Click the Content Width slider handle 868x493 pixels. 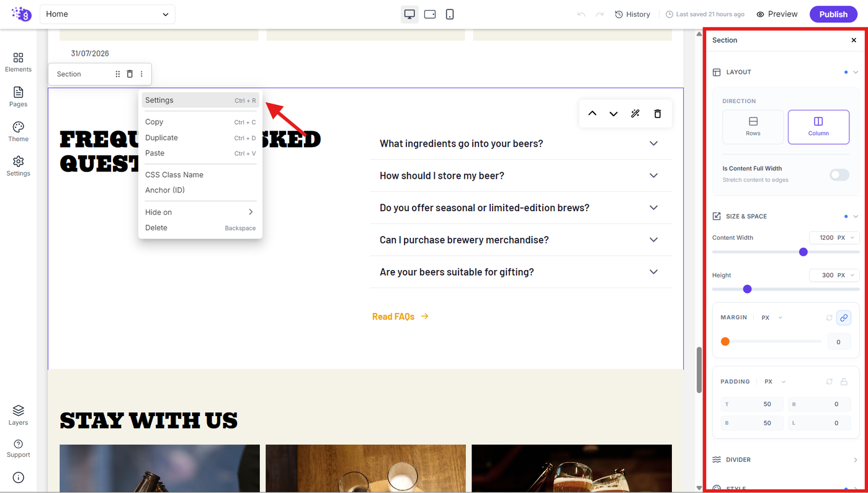point(803,252)
